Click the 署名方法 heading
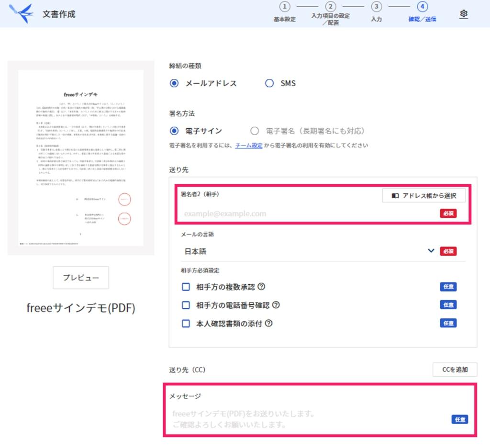 click(181, 113)
